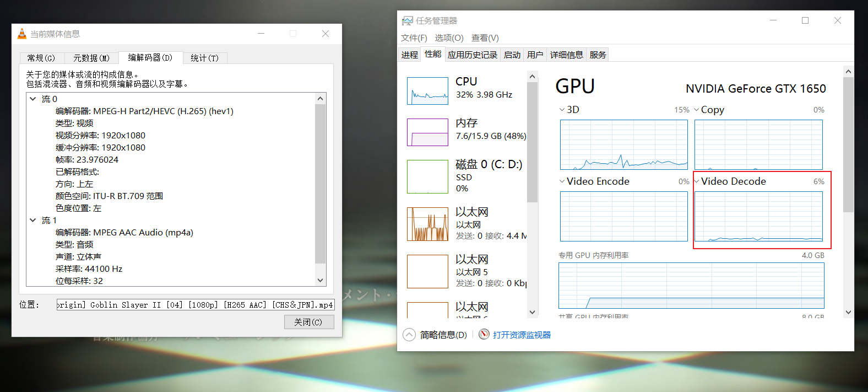Image resolution: width=868 pixels, height=392 pixels.
Task: Click scroll down arrow in codec info list
Action: point(321,280)
